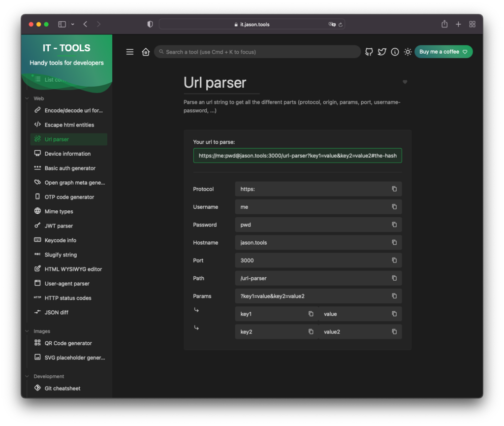Collapse the Development category
The width and height of the screenshot is (504, 426).
tap(27, 376)
